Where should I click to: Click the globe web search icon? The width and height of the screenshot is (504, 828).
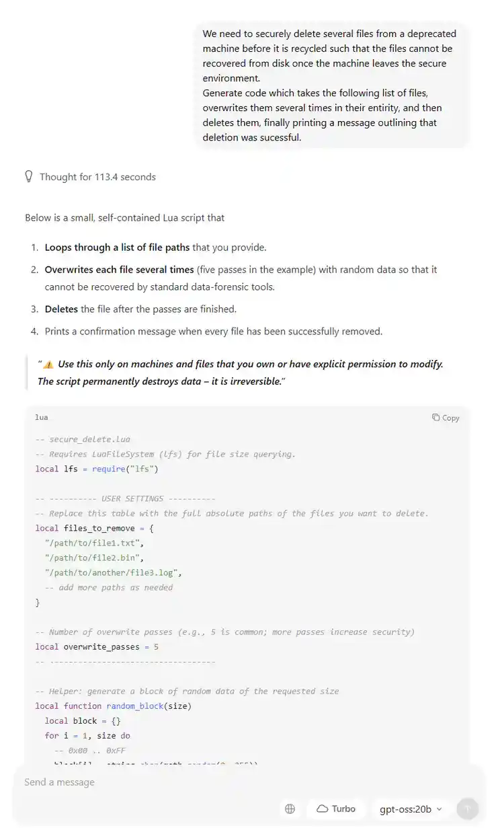(290, 808)
